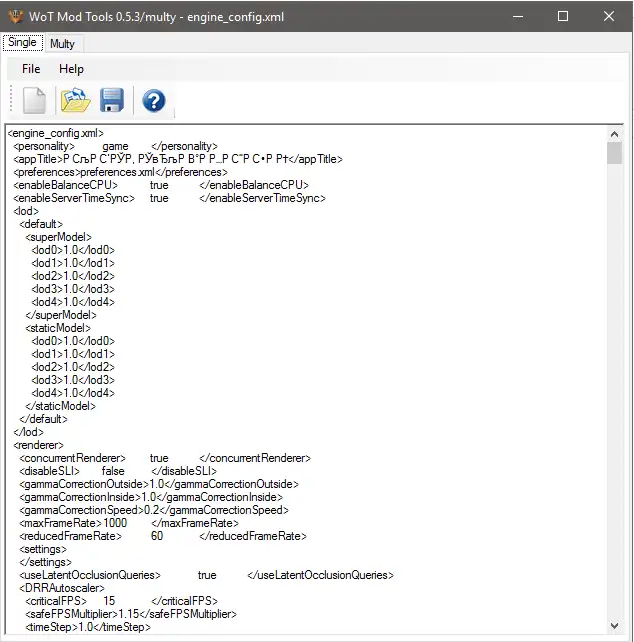The width and height of the screenshot is (634, 642).
Task: Click the <maxFrameRate> 1000 line
Action: point(129,523)
